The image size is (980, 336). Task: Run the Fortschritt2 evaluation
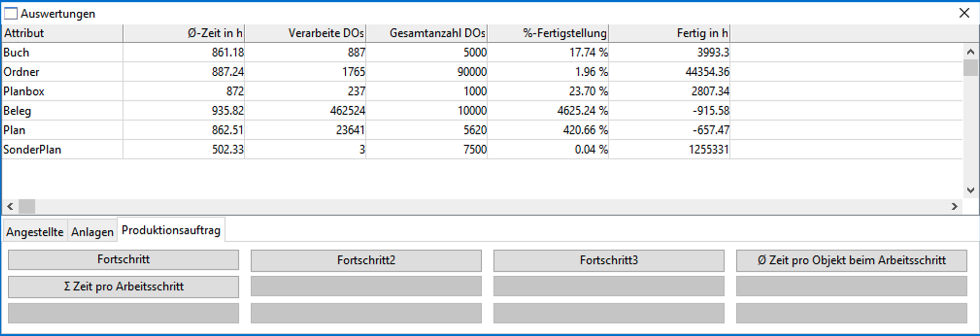[366, 260]
